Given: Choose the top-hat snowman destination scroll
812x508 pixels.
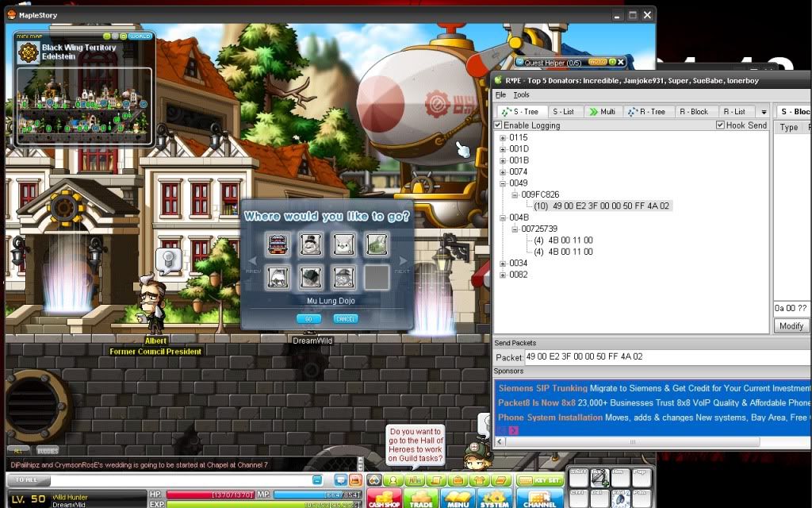Looking at the screenshot, I should (x=311, y=244).
